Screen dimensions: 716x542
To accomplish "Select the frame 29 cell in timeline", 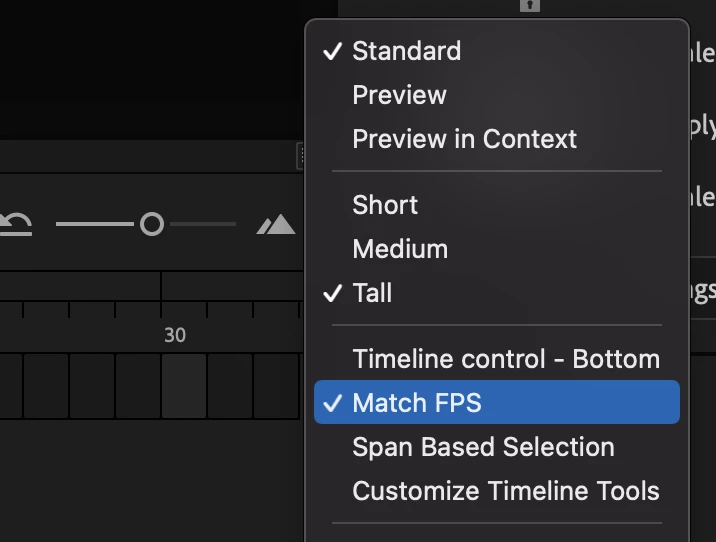I will point(138,385).
